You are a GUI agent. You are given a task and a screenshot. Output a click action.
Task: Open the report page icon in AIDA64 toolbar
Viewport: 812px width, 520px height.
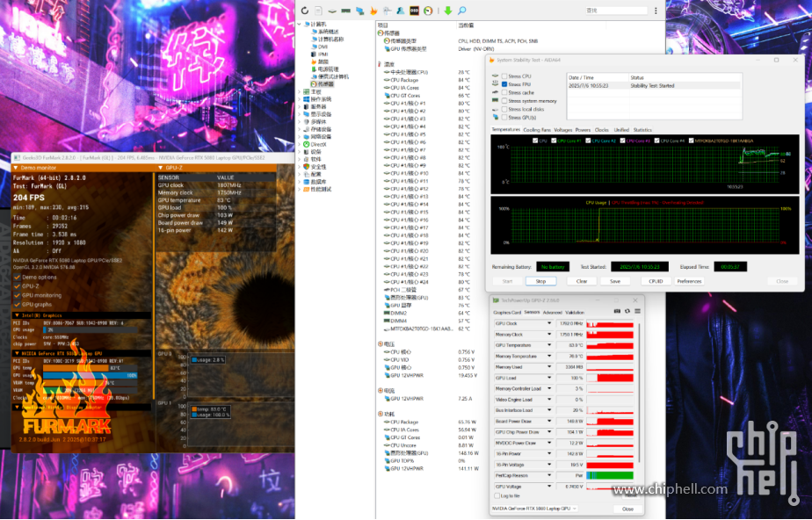[x=318, y=11]
